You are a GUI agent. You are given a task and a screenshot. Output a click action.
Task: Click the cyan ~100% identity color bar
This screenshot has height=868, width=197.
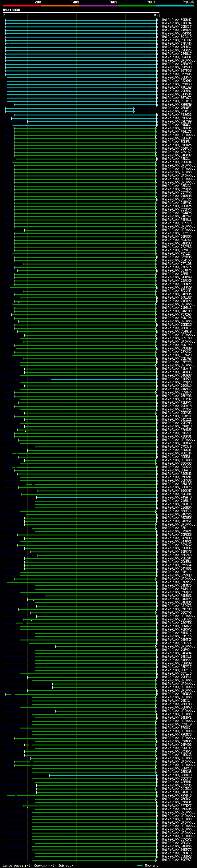(x=175, y=6)
